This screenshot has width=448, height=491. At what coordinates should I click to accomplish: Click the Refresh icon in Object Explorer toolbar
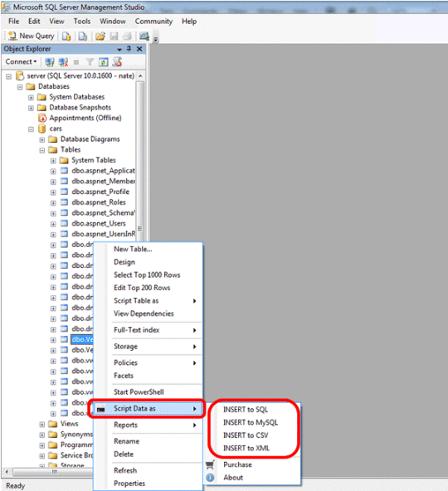click(104, 62)
